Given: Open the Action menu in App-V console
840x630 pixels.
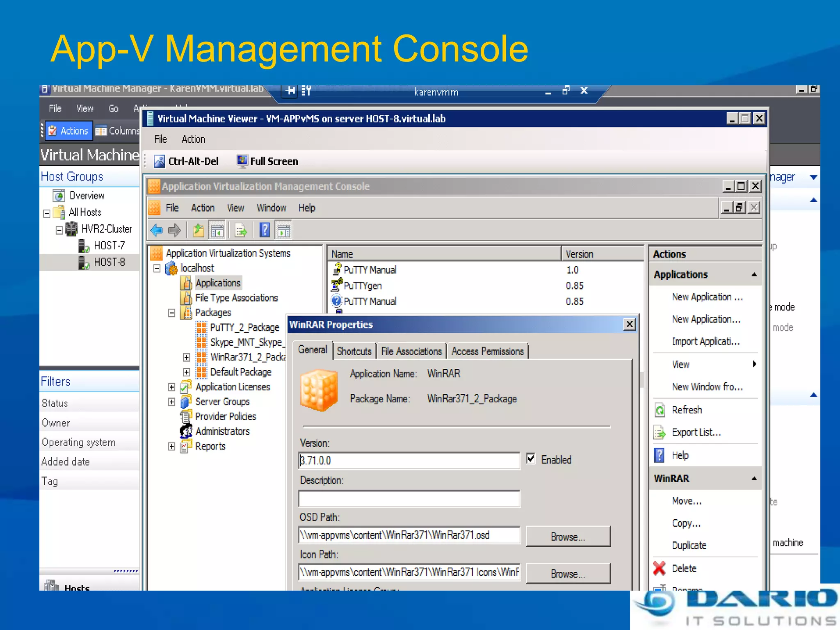Looking at the screenshot, I should [x=203, y=208].
